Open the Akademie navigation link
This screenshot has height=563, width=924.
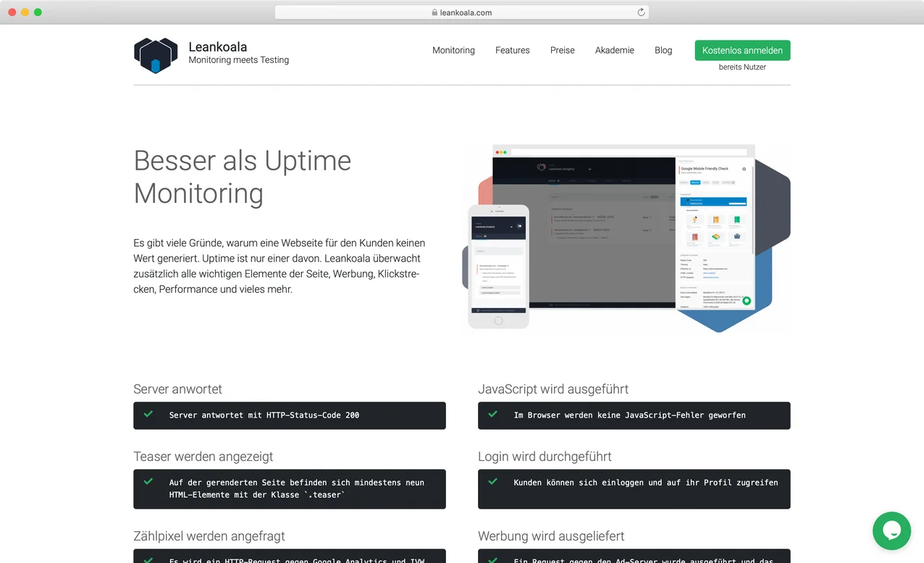[614, 50]
